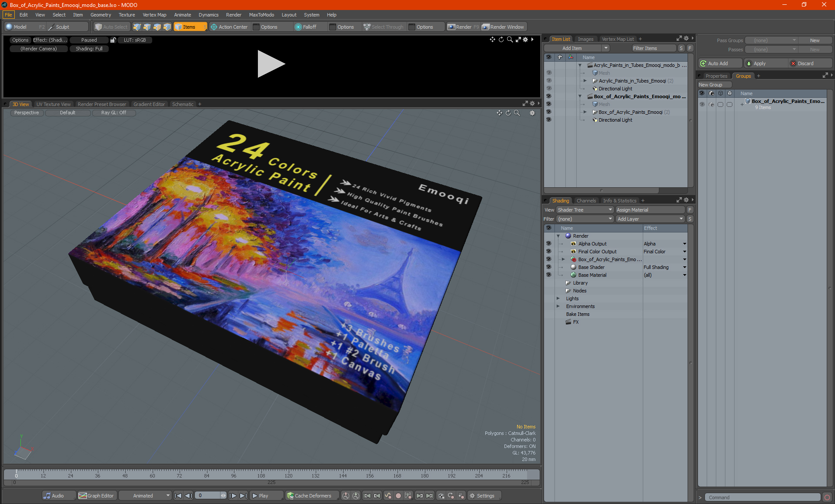
Task: Switch to the Images tab
Action: click(x=585, y=39)
